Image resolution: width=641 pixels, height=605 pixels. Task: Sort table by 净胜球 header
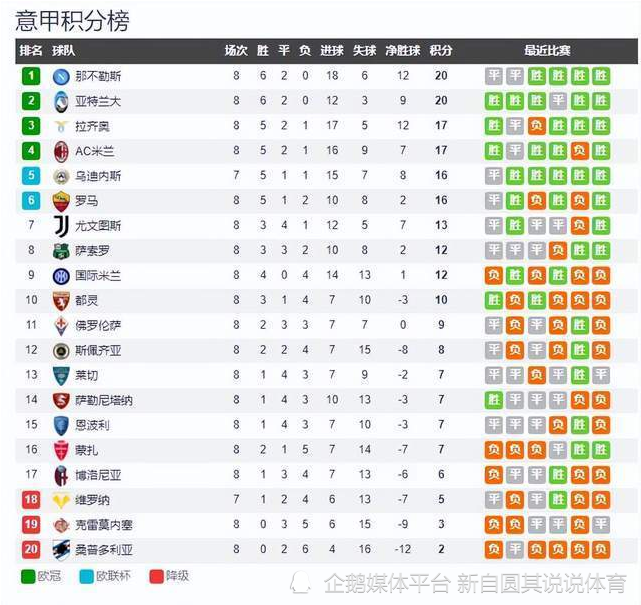click(403, 50)
